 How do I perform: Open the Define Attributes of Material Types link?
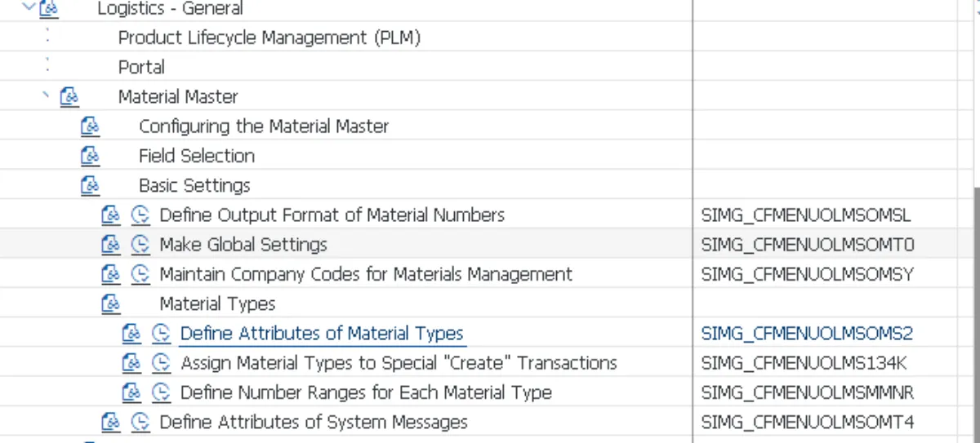pyautogui.click(x=322, y=334)
